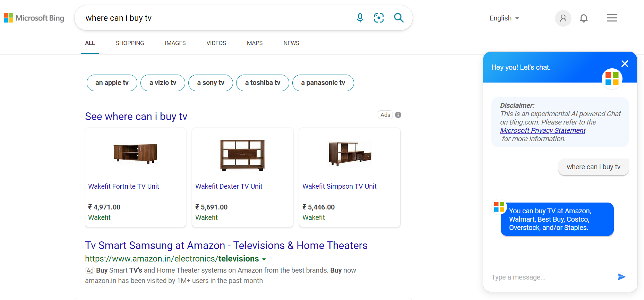Click into the search box query text
The width and height of the screenshot is (644, 300).
click(x=118, y=18)
